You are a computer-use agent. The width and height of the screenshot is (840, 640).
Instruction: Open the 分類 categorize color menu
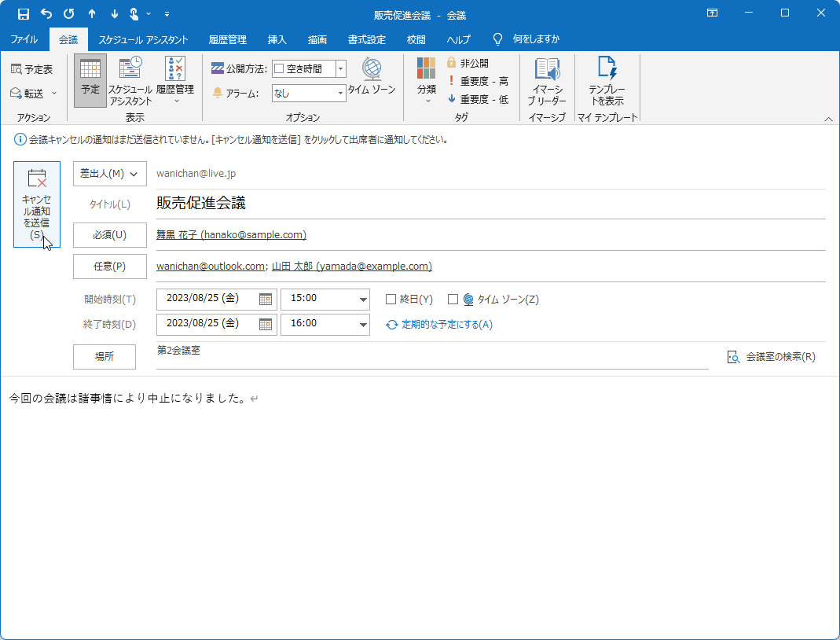427,80
